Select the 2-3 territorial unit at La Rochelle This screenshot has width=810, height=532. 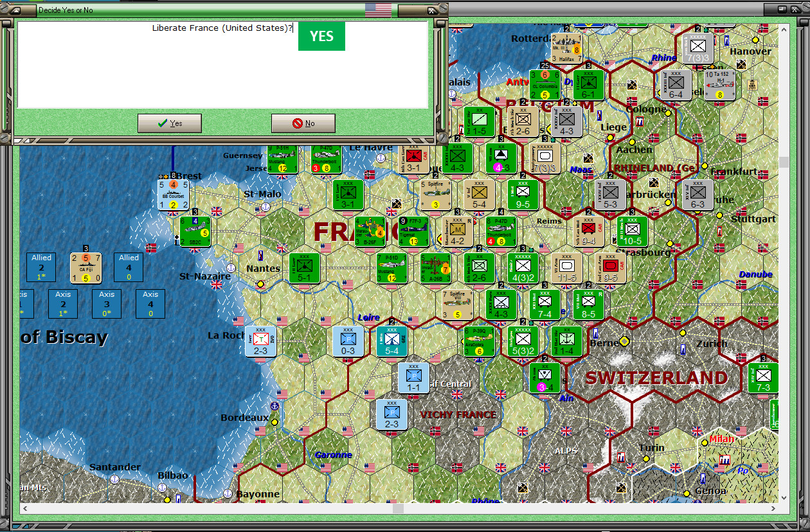[260, 341]
